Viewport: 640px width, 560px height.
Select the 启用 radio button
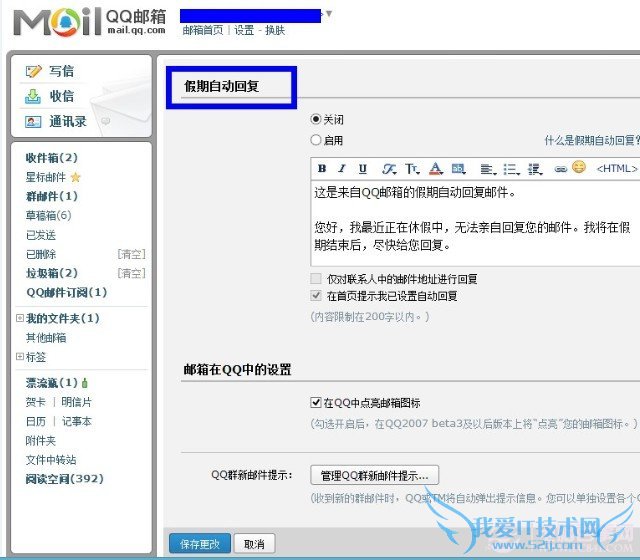[x=316, y=140]
